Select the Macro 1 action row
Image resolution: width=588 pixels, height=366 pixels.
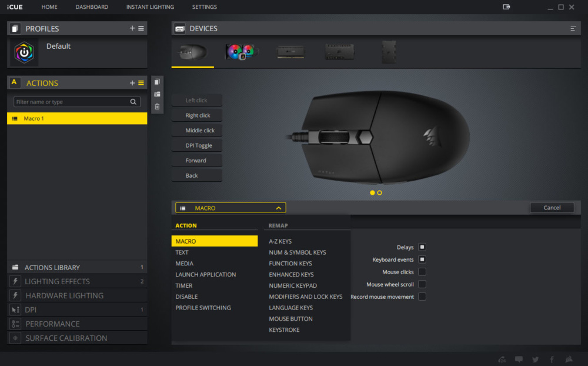coord(77,118)
